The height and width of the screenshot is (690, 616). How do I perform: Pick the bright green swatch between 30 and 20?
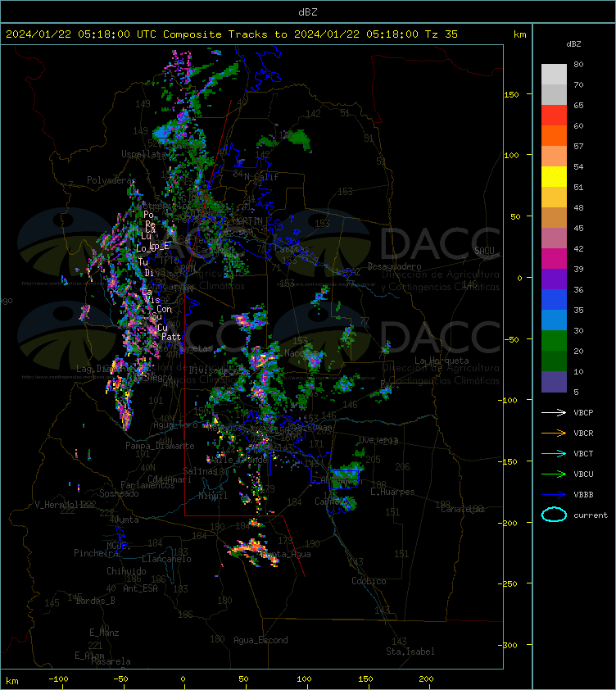[554, 341]
